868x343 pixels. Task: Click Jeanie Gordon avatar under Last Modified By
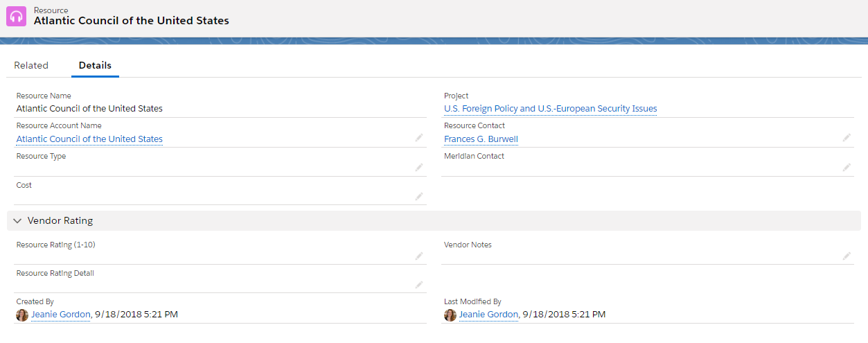point(450,315)
